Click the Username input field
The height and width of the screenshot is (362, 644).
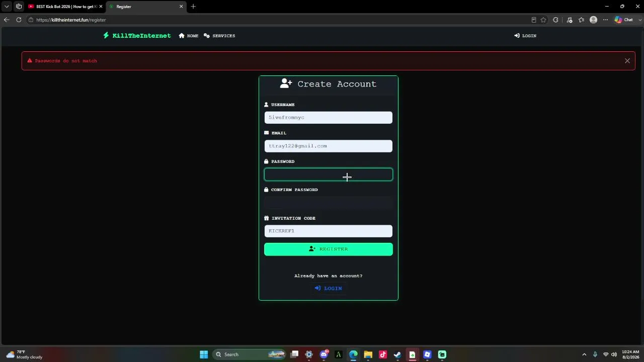pos(329,118)
